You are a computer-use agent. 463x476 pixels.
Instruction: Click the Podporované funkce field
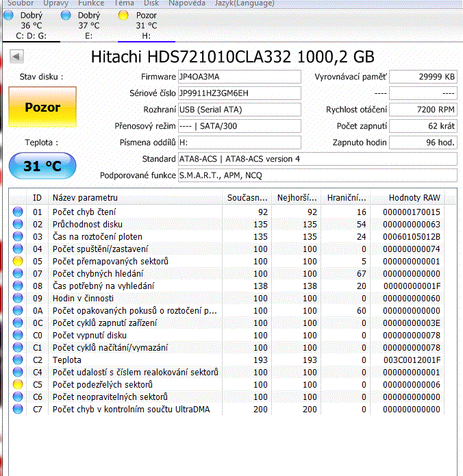[317, 175]
